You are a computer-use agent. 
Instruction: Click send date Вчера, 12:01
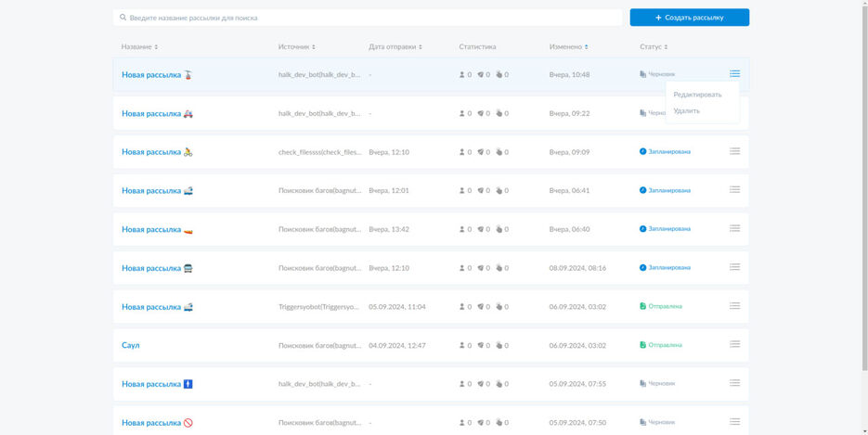click(389, 191)
